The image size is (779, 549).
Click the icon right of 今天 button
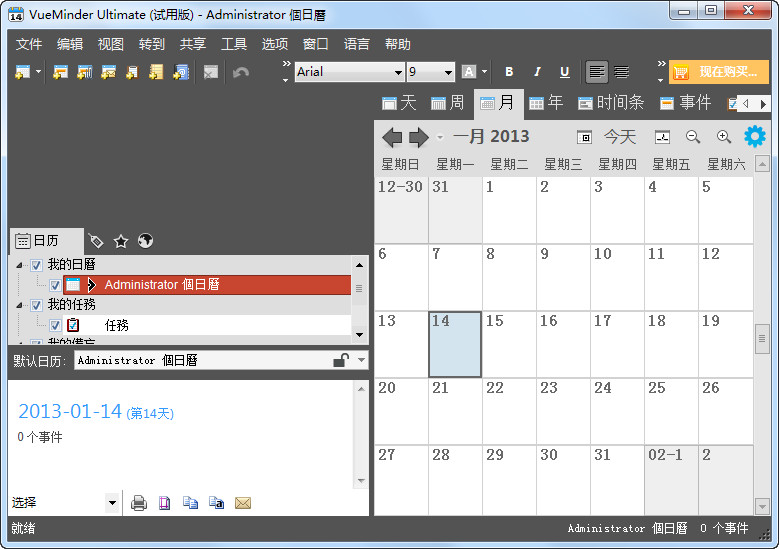662,137
